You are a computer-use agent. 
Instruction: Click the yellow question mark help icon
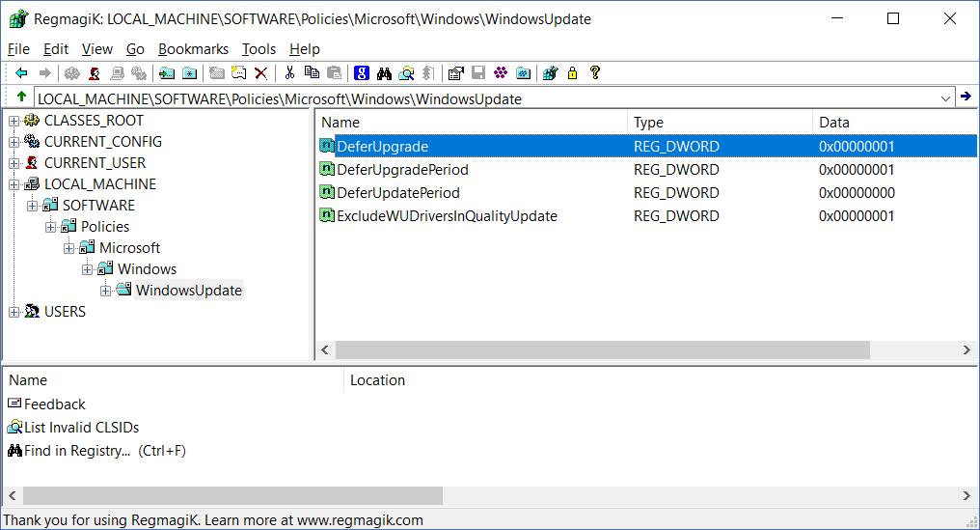[594, 73]
